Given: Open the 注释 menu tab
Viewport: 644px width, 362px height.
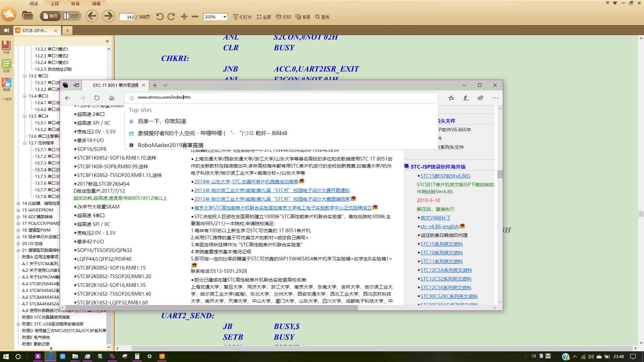Looking at the screenshot, I should (55, 4).
